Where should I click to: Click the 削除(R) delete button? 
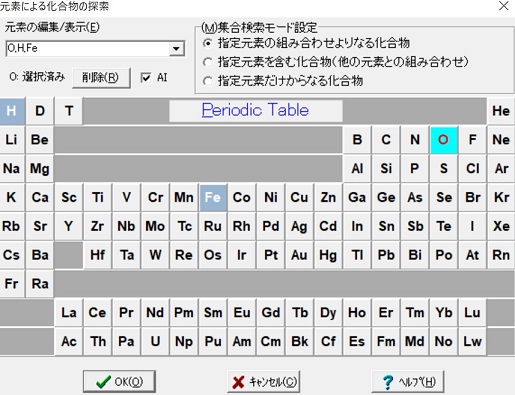[101, 78]
